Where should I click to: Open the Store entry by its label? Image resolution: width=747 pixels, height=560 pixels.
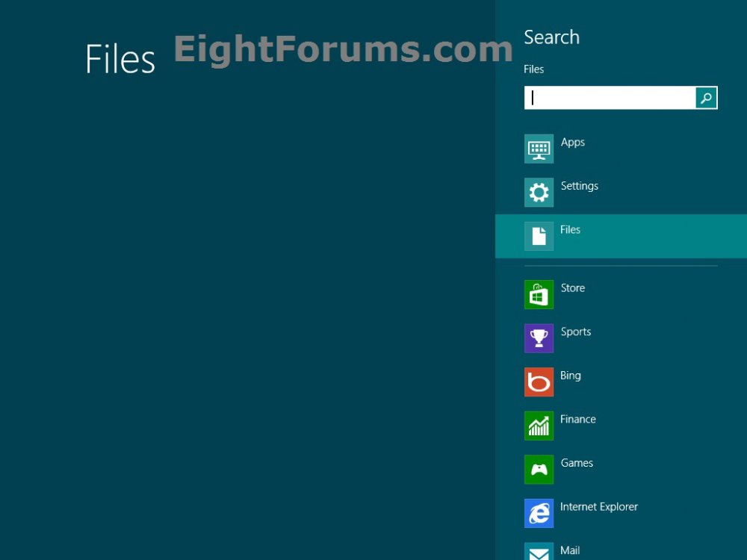tap(573, 287)
